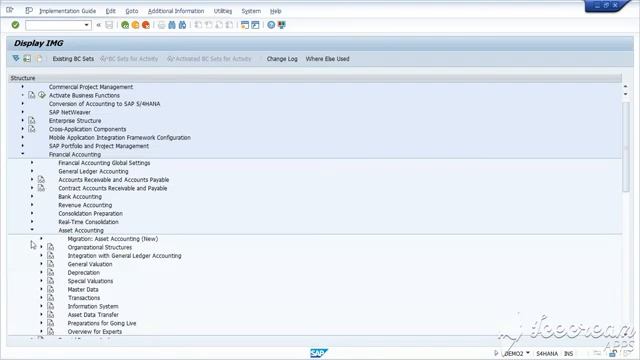Image resolution: width=640 pixels, height=360 pixels.
Task: Open documentation icon beside Organizational Structures
Action: (x=51, y=247)
